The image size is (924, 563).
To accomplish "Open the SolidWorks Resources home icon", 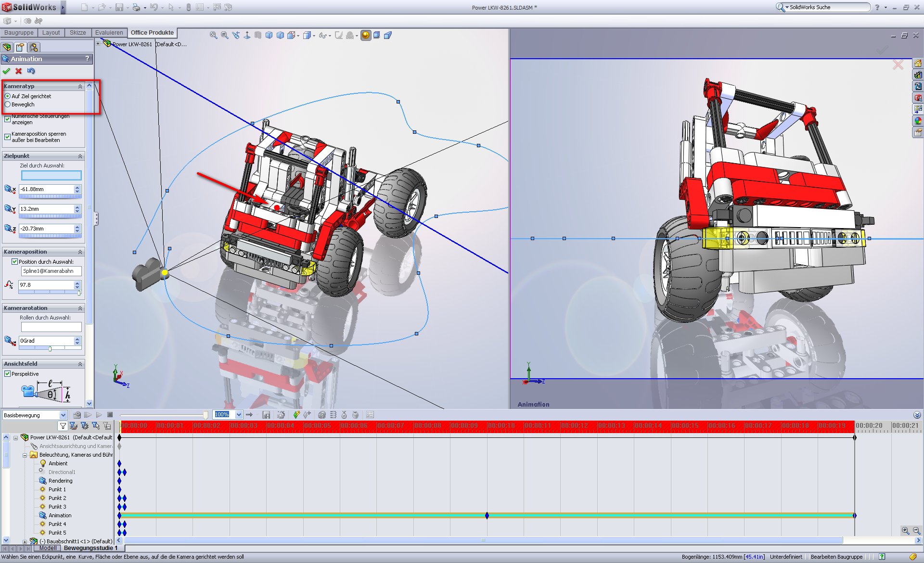I will tap(918, 64).
